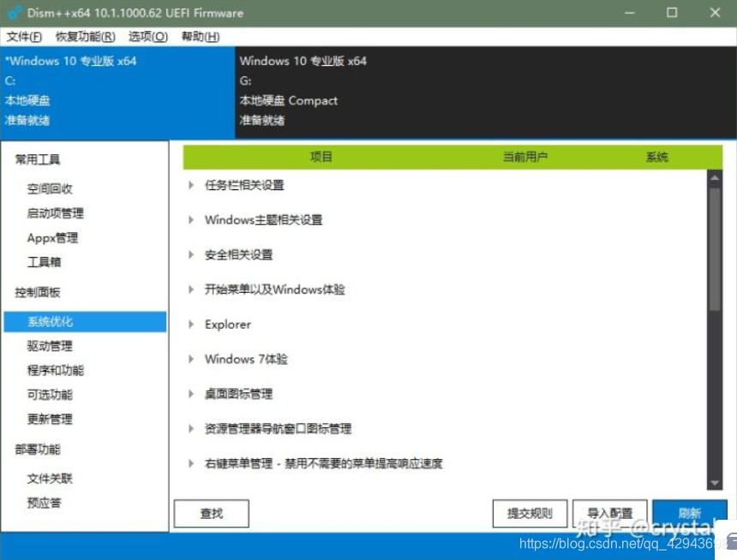This screenshot has height=560, width=737.
Task: Click the 系统 column header
Action: pyautogui.click(x=657, y=157)
